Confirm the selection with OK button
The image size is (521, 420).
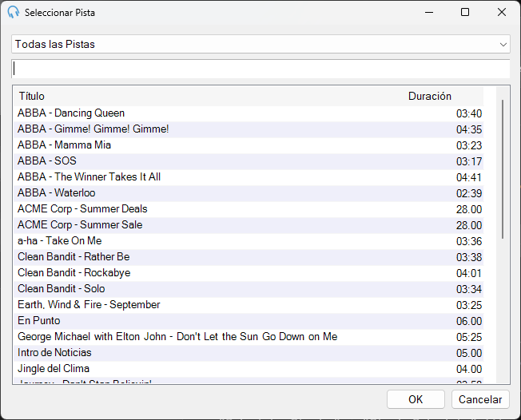(416, 399)
